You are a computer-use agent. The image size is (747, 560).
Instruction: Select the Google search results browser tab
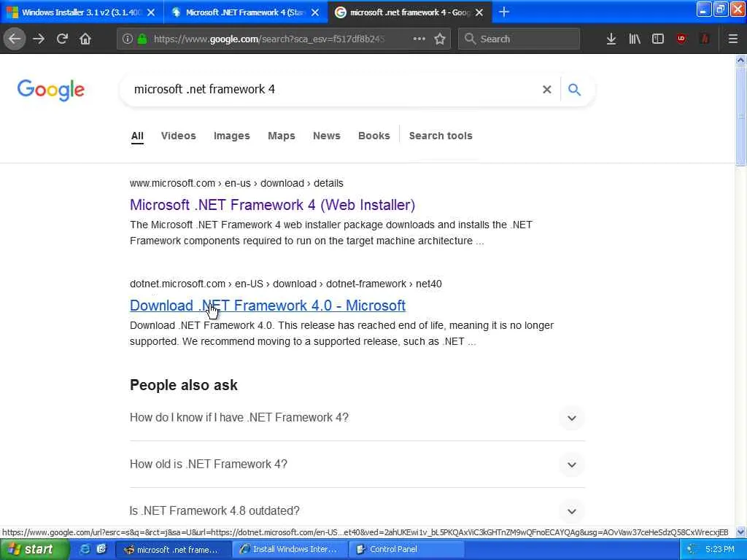pyautogui.click(x=410, y=12)
